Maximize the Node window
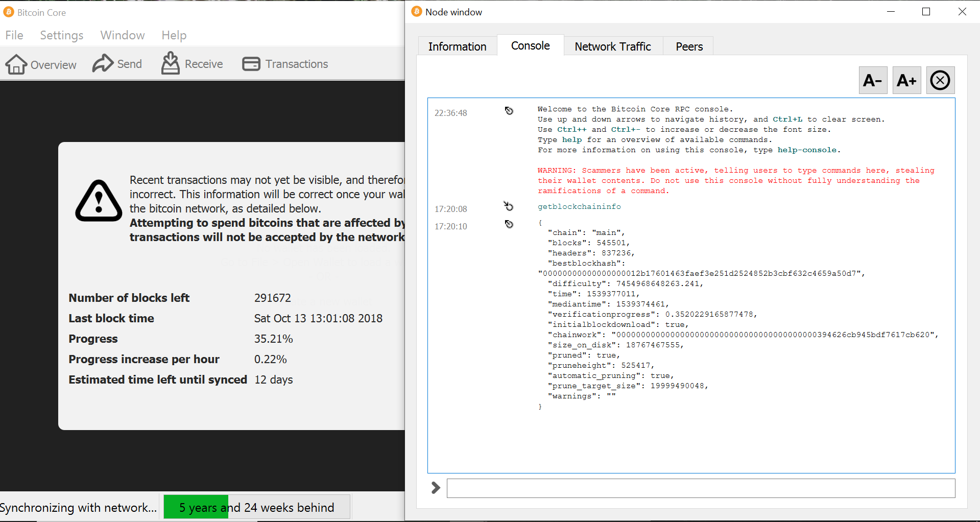The image size is (980, 522). click(x=926, y=11)
